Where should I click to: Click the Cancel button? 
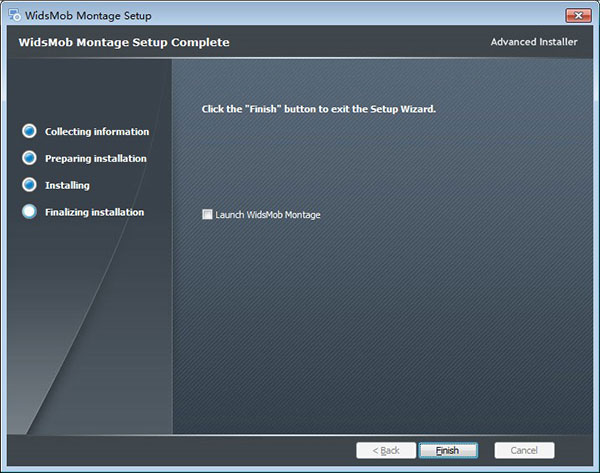pyautogui.click(x=524, y=450)
